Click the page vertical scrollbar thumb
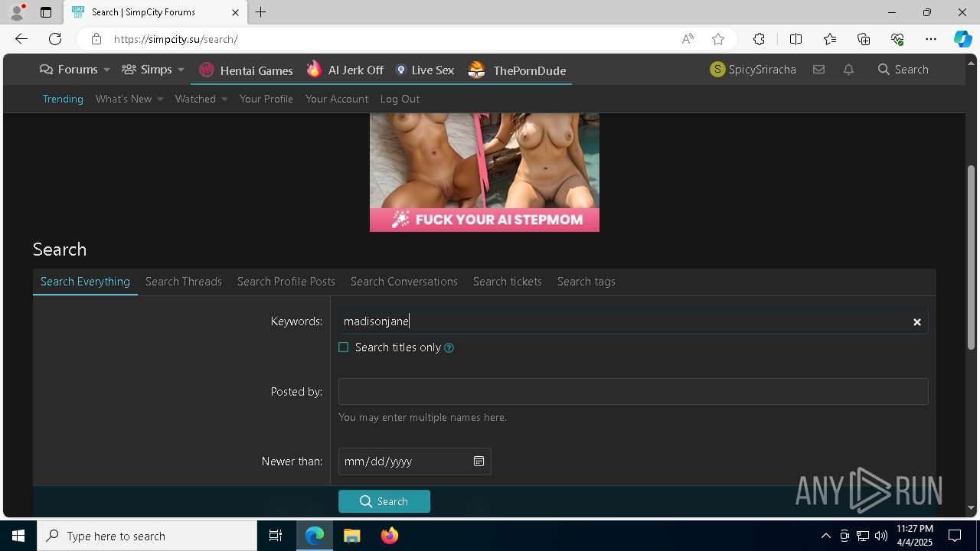 tap(972, 256)
